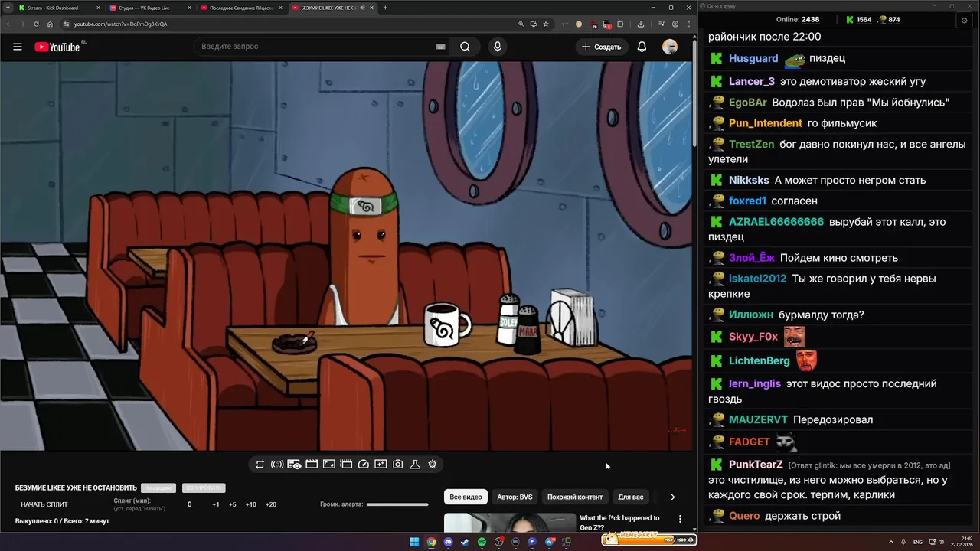Adjust the Громк. алерта volume slider
The image size is (980, 551).
(x=397, y=504)
